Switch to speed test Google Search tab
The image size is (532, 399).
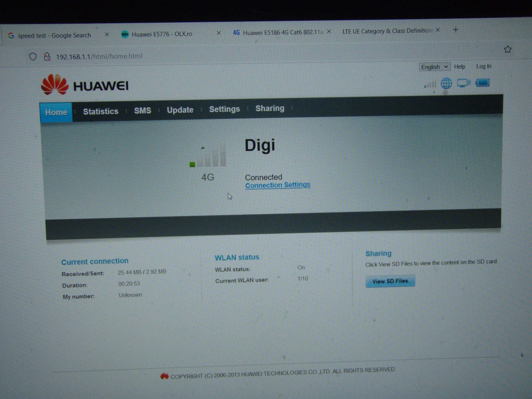[50, 35]
